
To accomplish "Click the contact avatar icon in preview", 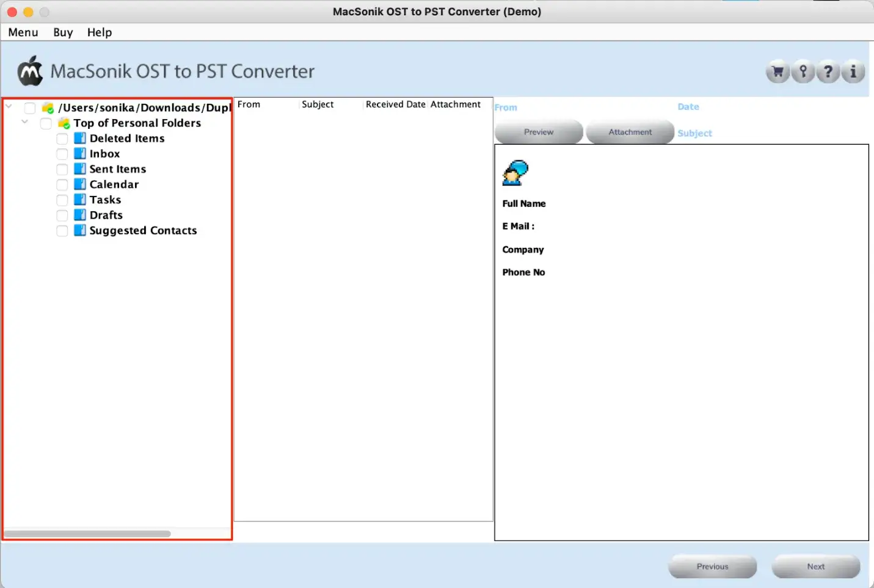I will (x=515, y=173).
